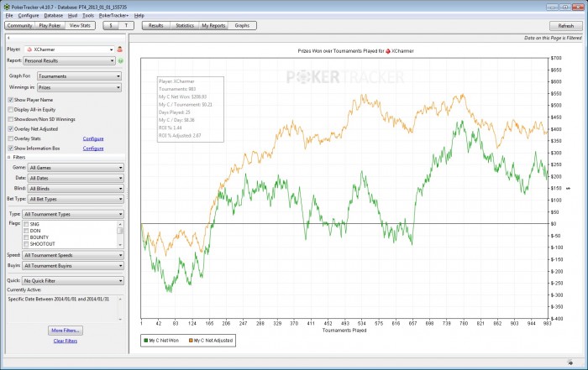The image size is (588, 370).
Task: Click the green My C Net Won legend swatch
Action: [x=146, y=341]
